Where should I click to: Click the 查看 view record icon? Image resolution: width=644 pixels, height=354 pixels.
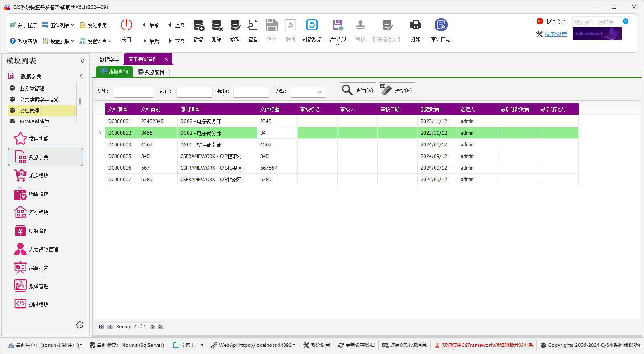tap(253, 25)
